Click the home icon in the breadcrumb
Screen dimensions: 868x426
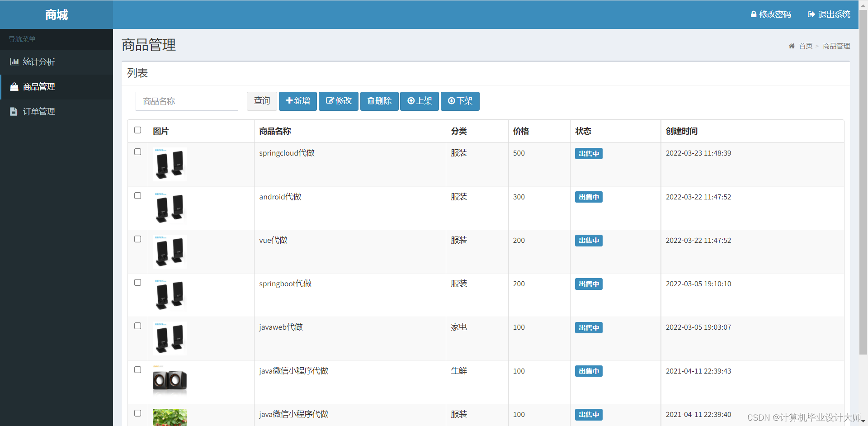792,46
